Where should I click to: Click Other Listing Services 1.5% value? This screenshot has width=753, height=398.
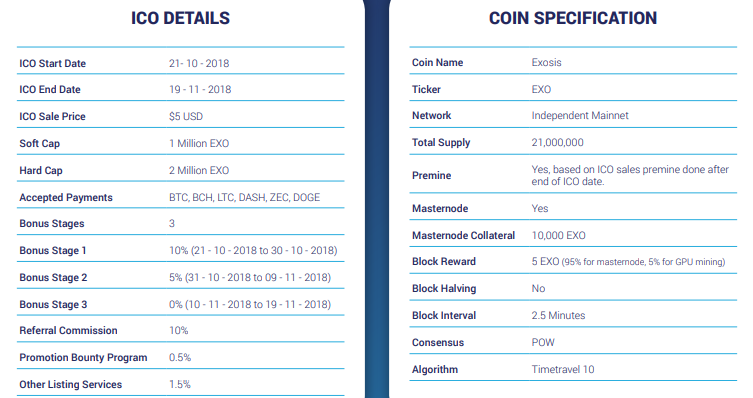coord(180,385)
